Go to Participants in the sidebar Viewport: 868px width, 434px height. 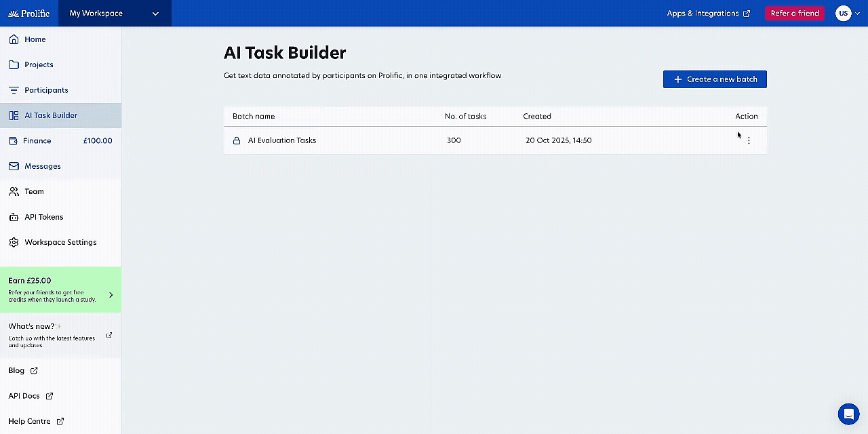pyautogui.click(x=46, y=90)
